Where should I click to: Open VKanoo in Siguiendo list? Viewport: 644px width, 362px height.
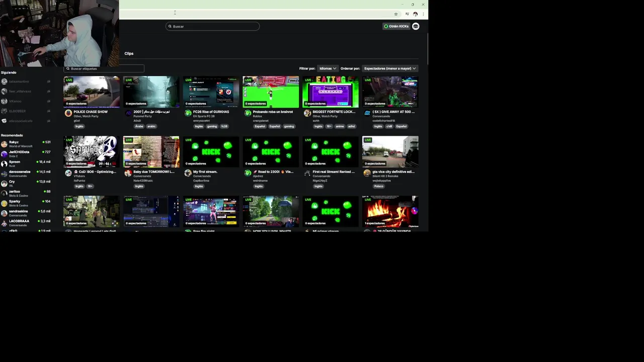[x=26, y=101]
